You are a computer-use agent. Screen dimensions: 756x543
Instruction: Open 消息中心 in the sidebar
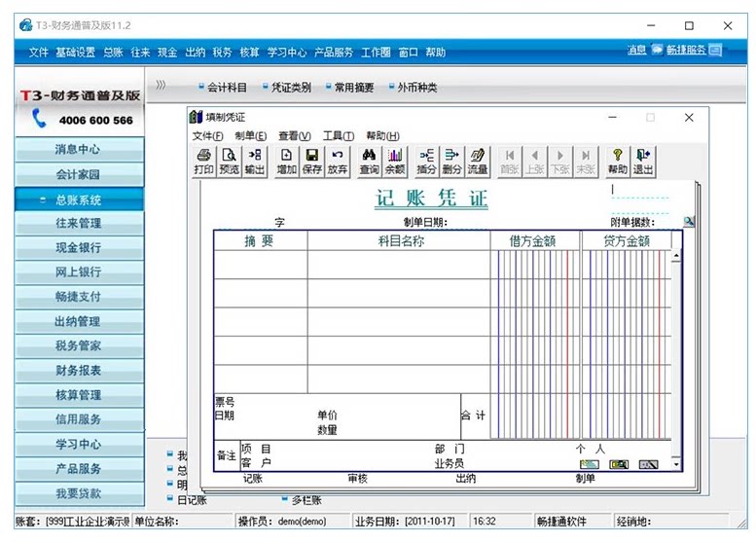click(79, 150)
